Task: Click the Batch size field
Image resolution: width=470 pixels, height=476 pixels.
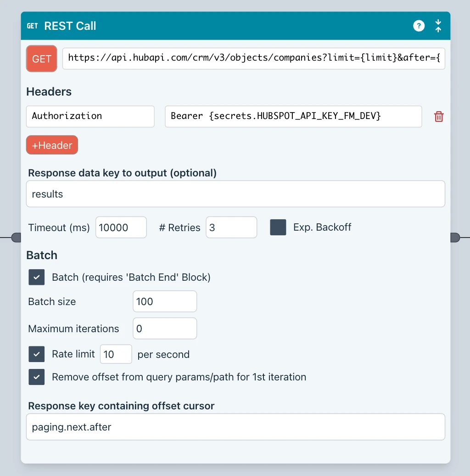Action: tap(164, 301)
